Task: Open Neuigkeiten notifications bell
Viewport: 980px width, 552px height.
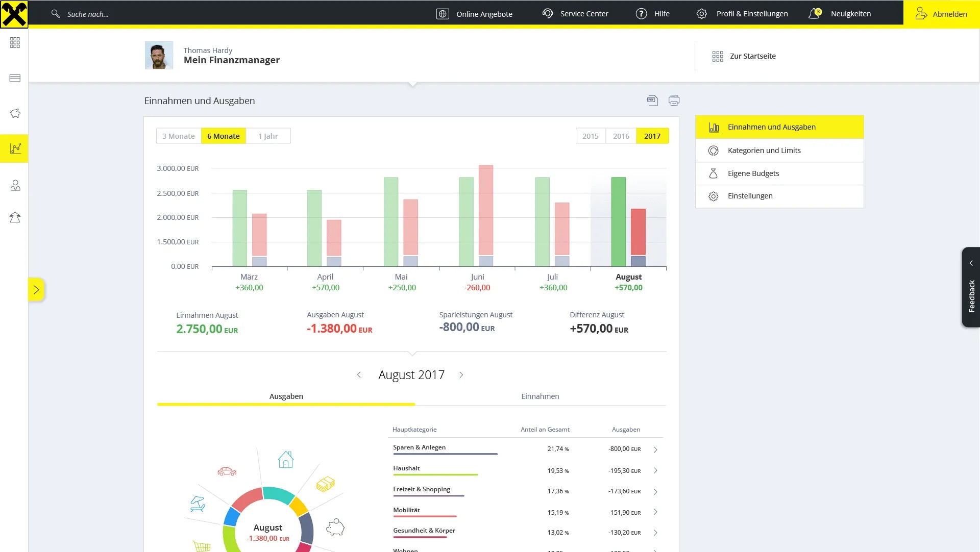Action: click(x=815, y=14)
